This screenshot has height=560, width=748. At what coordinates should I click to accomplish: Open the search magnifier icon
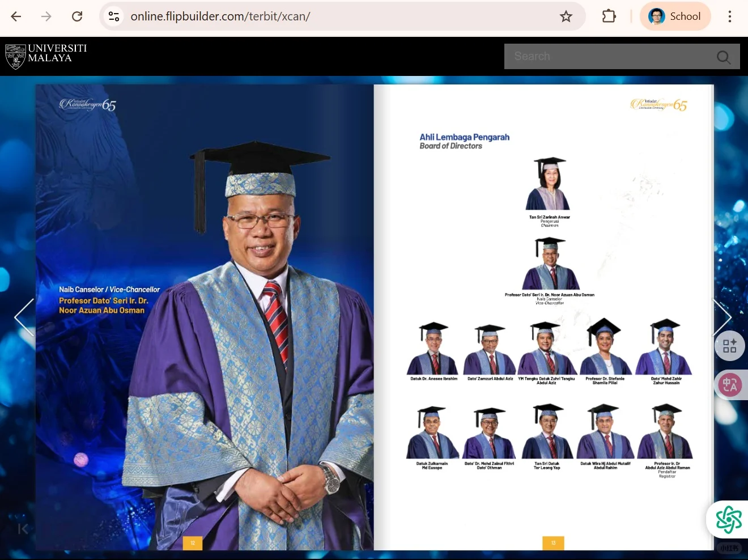coord(723,56)
